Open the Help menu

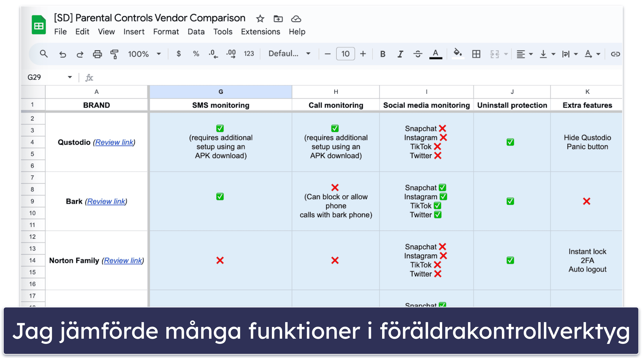pos(297,32)
